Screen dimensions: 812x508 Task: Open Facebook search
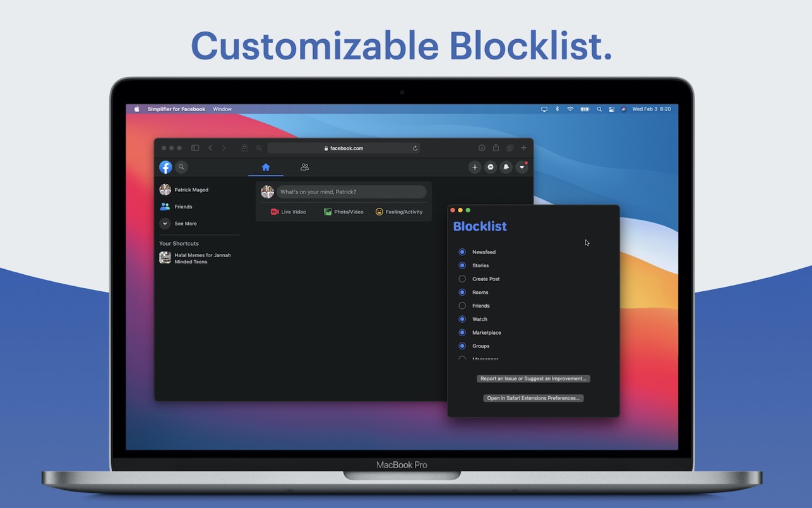pos(181,167)
